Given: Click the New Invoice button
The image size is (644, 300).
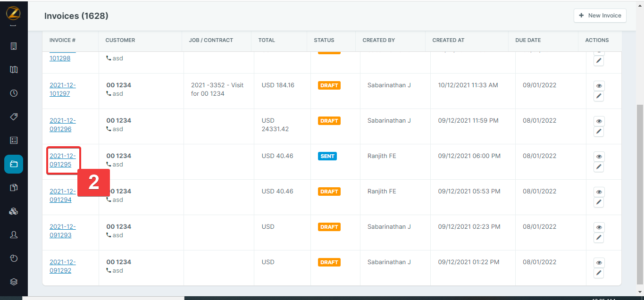Looking at the screenshot, I should [x=600, y=16].
